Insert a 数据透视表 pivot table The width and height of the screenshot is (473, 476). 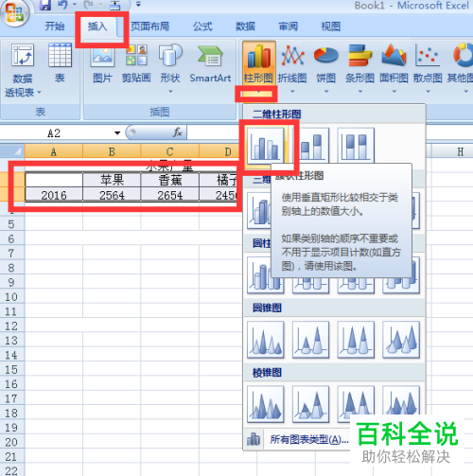pyautogui.click(x=23, y=70)
